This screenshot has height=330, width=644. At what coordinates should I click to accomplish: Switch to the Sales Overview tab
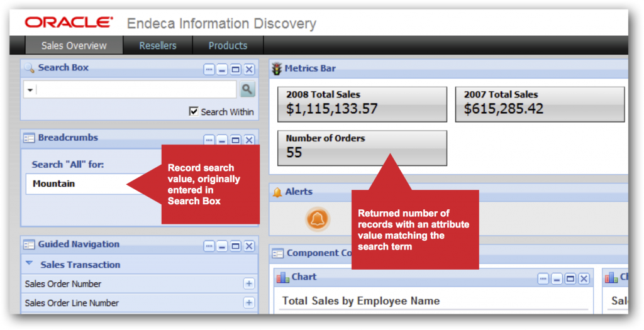74,45
